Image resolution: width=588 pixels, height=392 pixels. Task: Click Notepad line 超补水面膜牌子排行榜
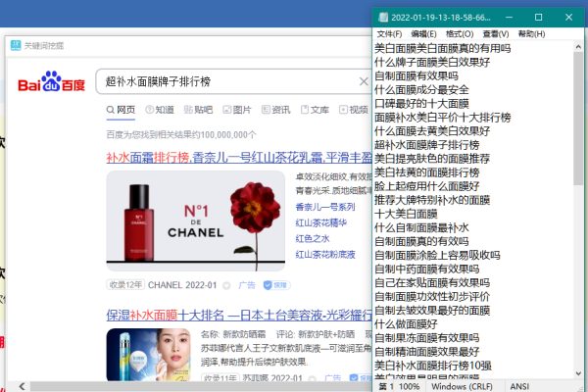click(426, 145)
